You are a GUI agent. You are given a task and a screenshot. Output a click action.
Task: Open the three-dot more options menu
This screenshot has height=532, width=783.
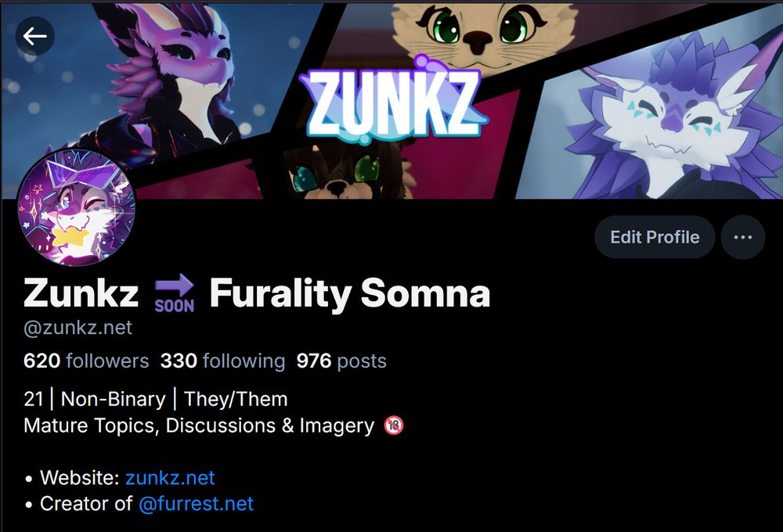click(x=742, y=237)
